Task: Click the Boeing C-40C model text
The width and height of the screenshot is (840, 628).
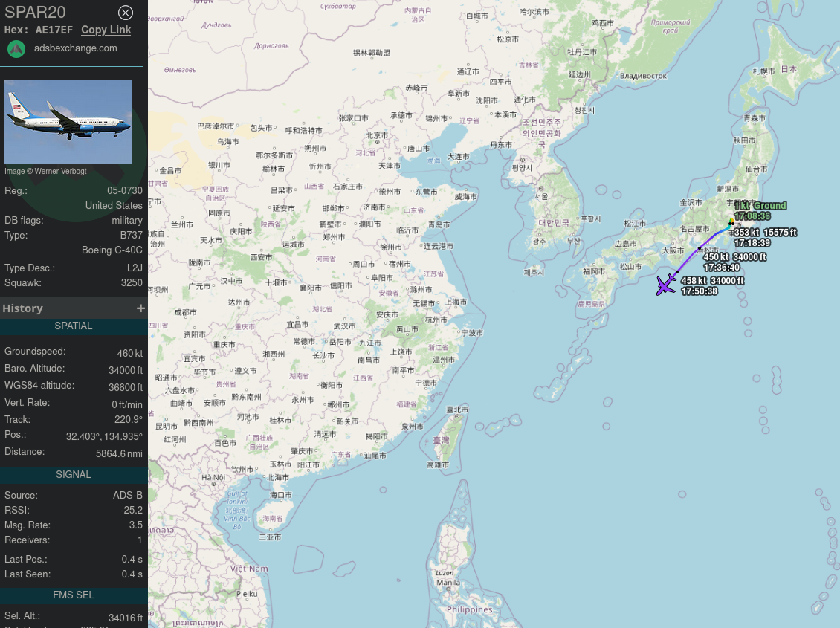Action: [112, 250]
